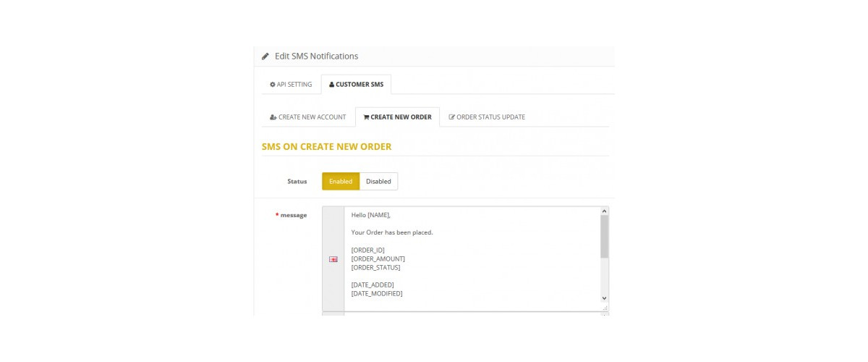The width and height of the screenshot is (868, 362).
Task: Click the [DATE_ADDED] placeholder text
Action: click(x=373, y=285)
